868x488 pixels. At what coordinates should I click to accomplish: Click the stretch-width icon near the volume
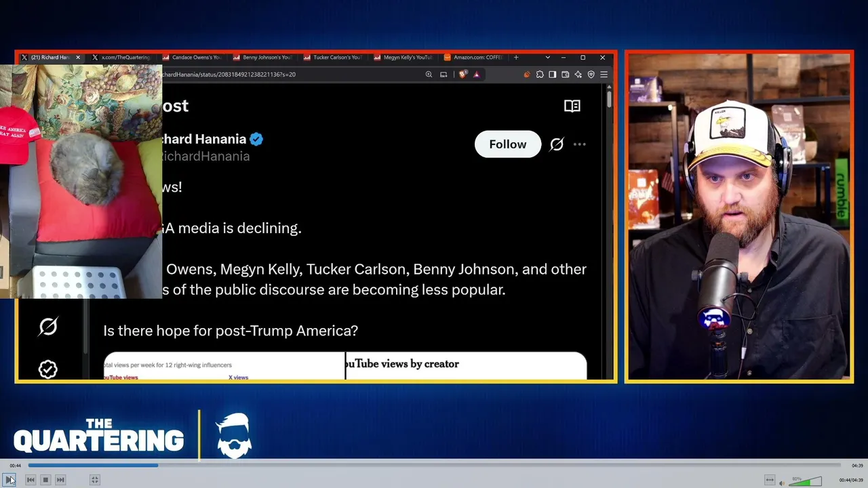pos(769,481)
